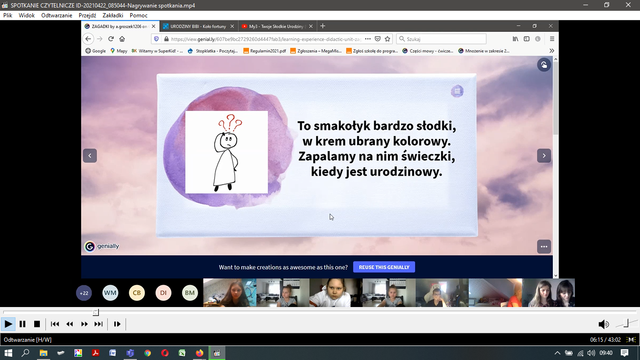Open a new browser tab
The image size is (640, 360).
click(322, 26)
